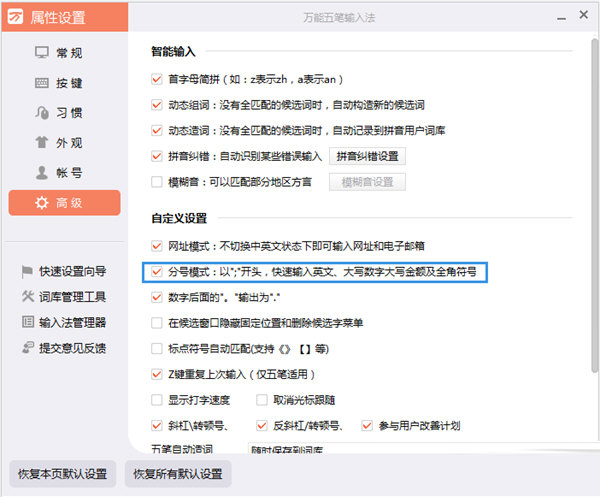Uncheck 分号模式 checkbox
The height and width of the screenshot is (497, 600).
[x=157, y=272]
